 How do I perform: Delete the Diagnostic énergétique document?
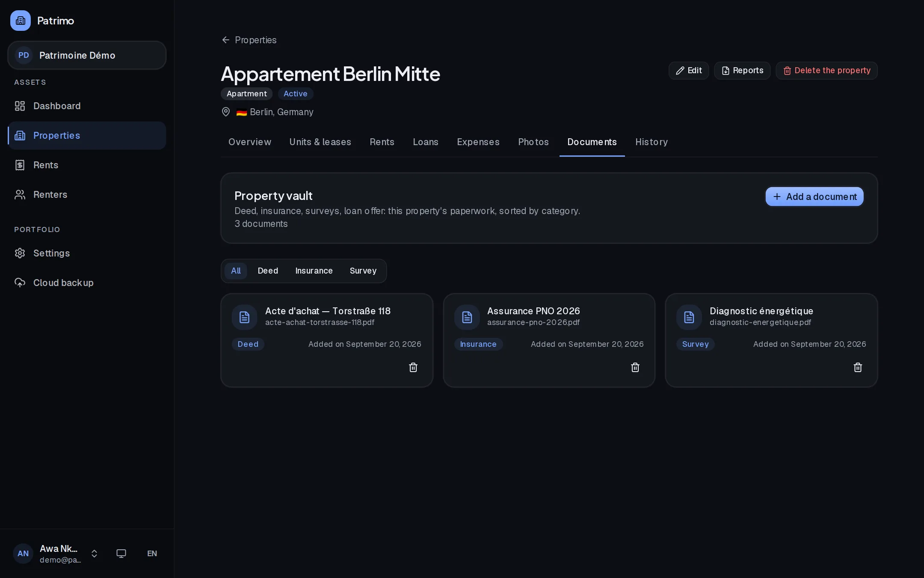pyautogui.click(x=858, y=367)
